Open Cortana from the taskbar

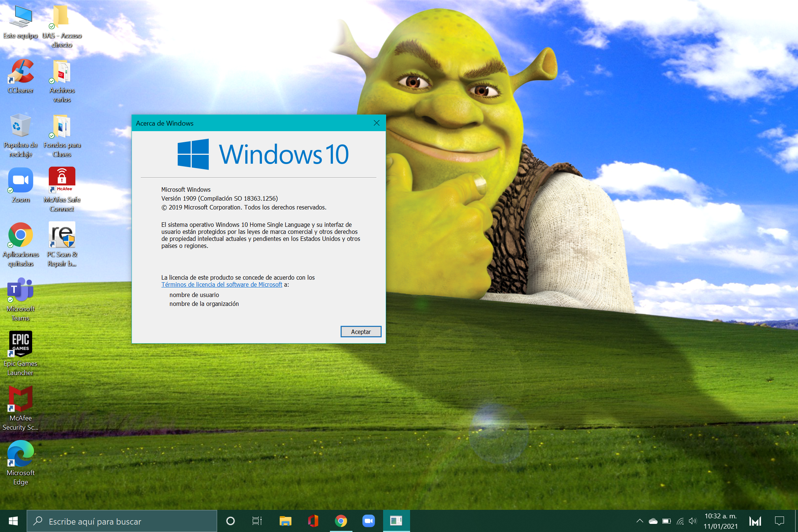(x=231, y=521)
